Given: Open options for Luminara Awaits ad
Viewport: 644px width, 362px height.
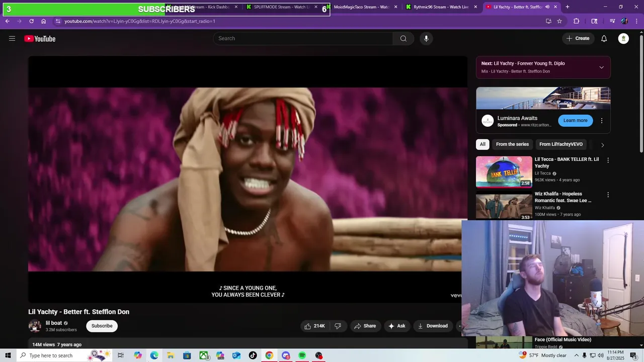Looking at the screenshot, I should coord(602,121).
